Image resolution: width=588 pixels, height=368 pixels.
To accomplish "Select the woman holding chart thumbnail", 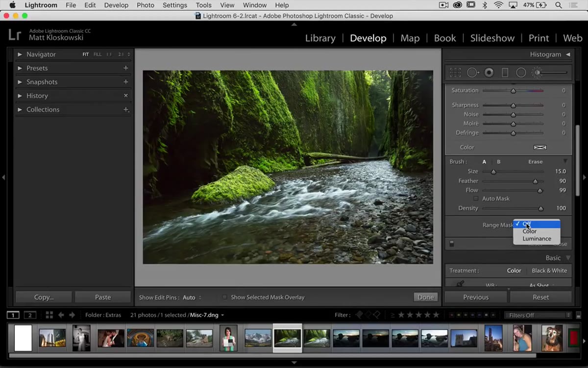I will click(x=228, y=338).
